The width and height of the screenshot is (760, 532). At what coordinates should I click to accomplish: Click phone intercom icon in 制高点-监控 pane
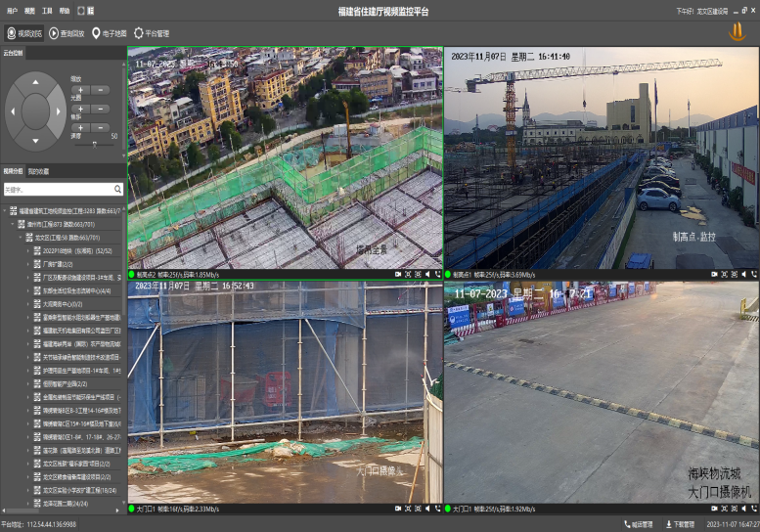click(754, 274)
